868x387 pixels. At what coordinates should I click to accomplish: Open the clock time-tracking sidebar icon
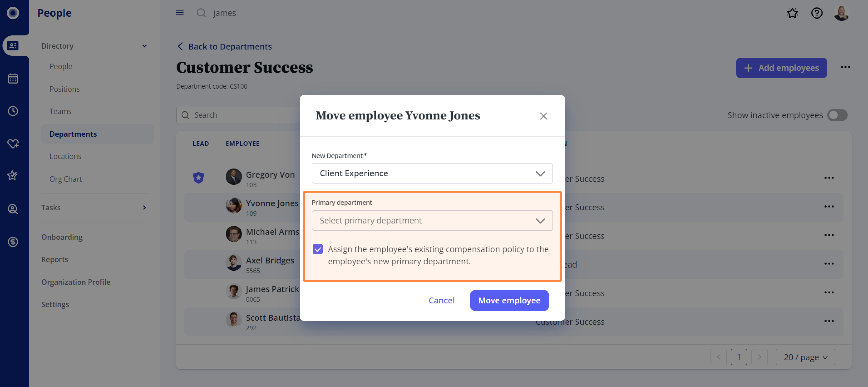pyautogui.click(x=13, y=111)
